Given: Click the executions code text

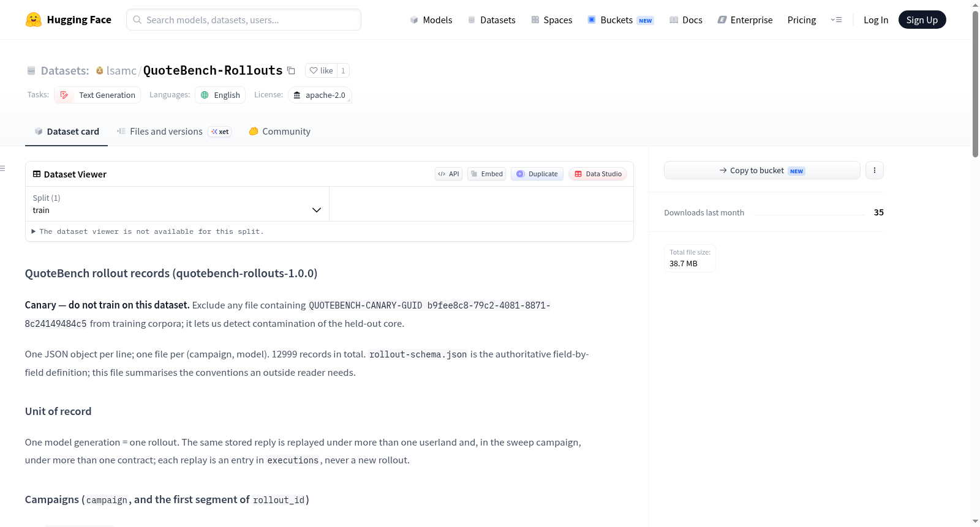Looking at the screenshot, I should tap(293, 460).
